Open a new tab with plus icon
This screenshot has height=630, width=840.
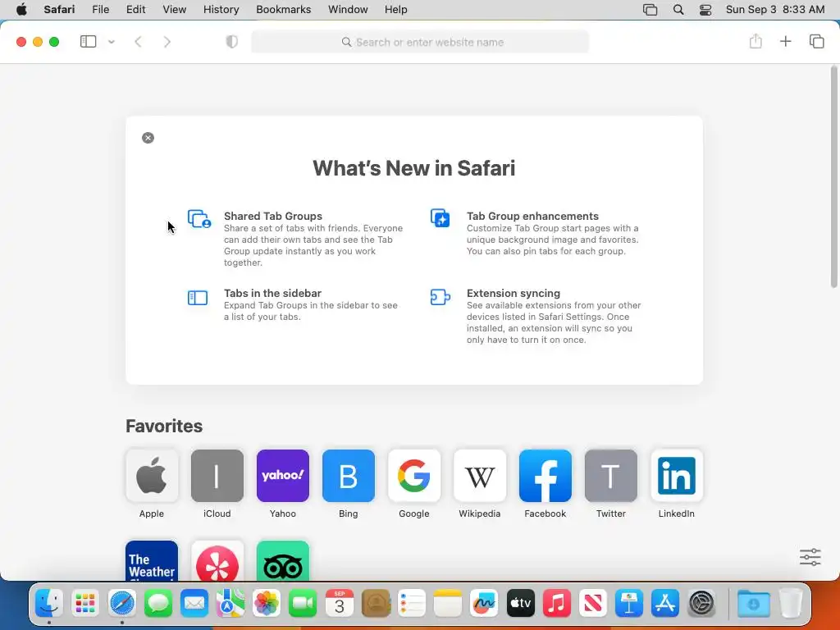point(785,41)
